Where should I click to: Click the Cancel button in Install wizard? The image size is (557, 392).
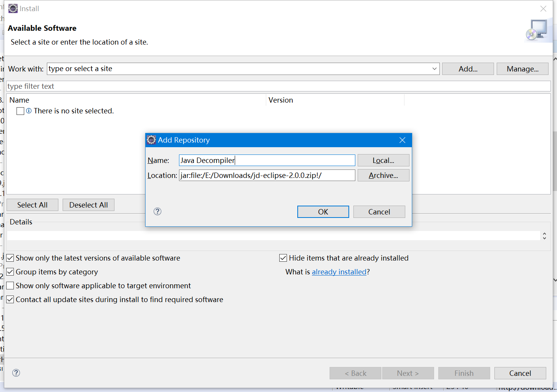click(520, 373)
